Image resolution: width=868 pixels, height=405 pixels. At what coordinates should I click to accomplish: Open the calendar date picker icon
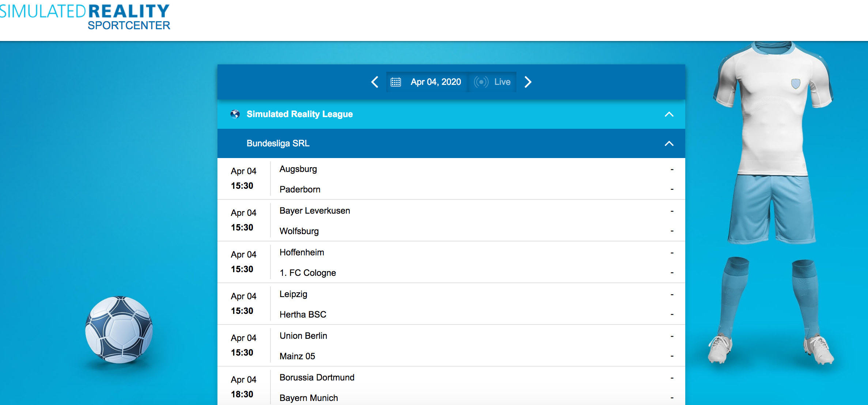click(396, 82)
